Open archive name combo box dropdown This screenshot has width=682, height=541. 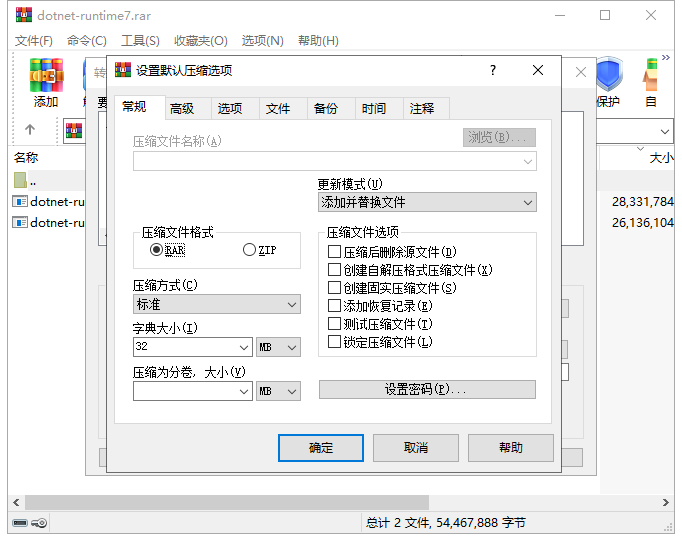point(528,162)
